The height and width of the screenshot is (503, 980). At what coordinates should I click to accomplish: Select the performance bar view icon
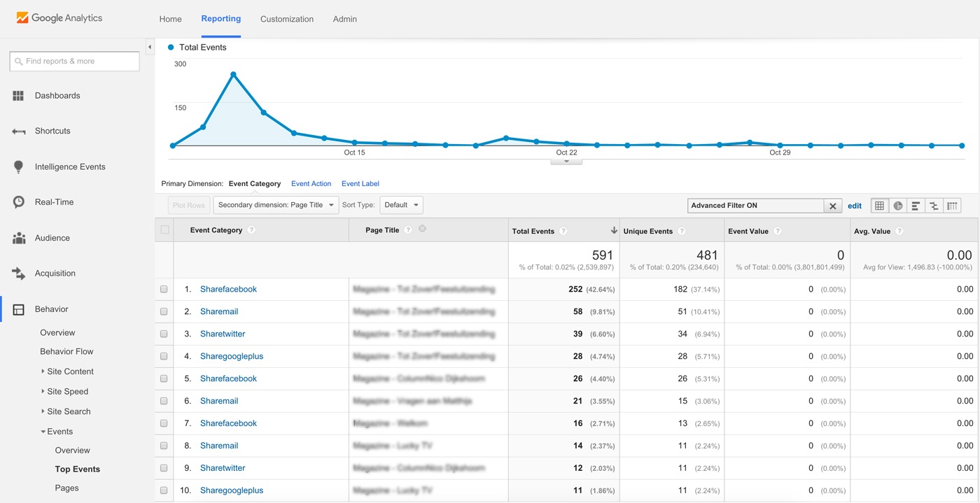[916, 206]
